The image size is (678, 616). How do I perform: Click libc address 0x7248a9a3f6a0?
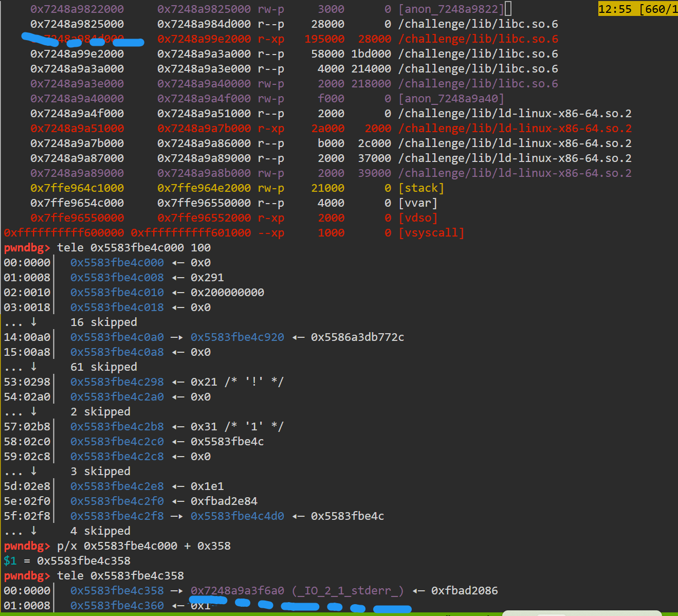pos(237,591)
